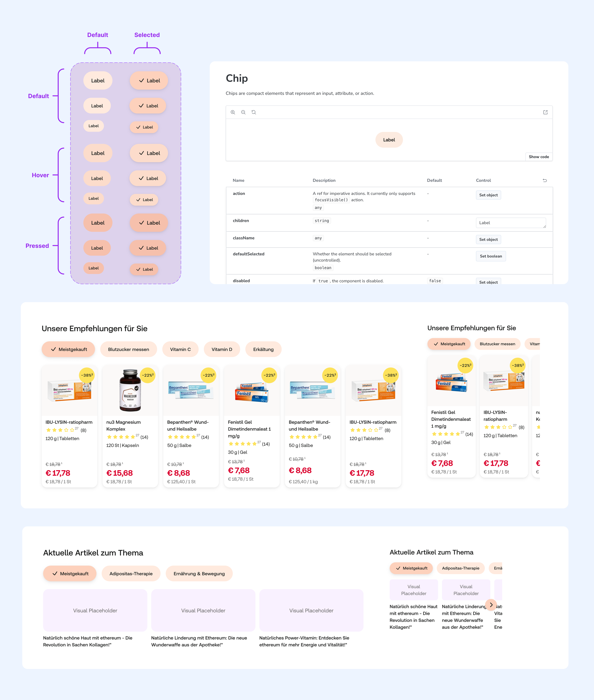Screen dimensions: 594x700
Task: Click the star rating of nu3 Magnesium Komplex
Action: 121,437
